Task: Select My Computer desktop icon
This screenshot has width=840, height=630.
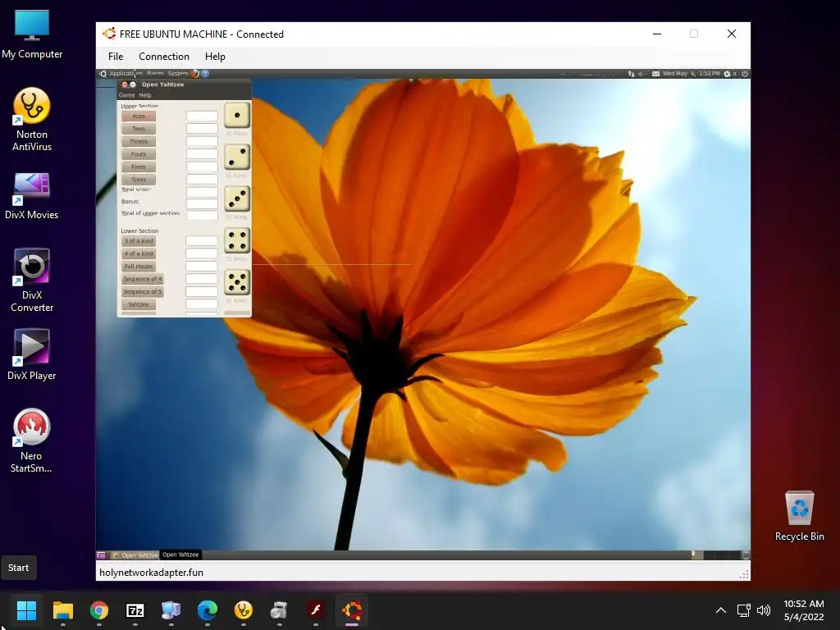Action: click(32, 34)
